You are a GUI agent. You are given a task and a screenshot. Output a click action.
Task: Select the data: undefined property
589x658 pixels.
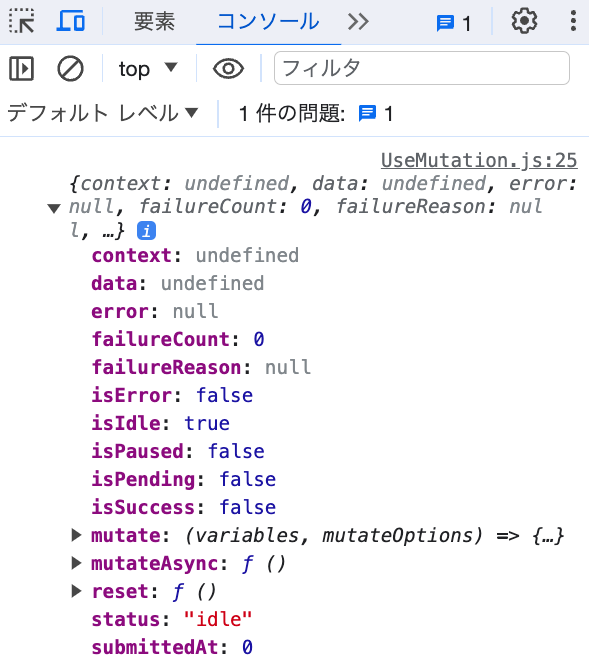178,284
